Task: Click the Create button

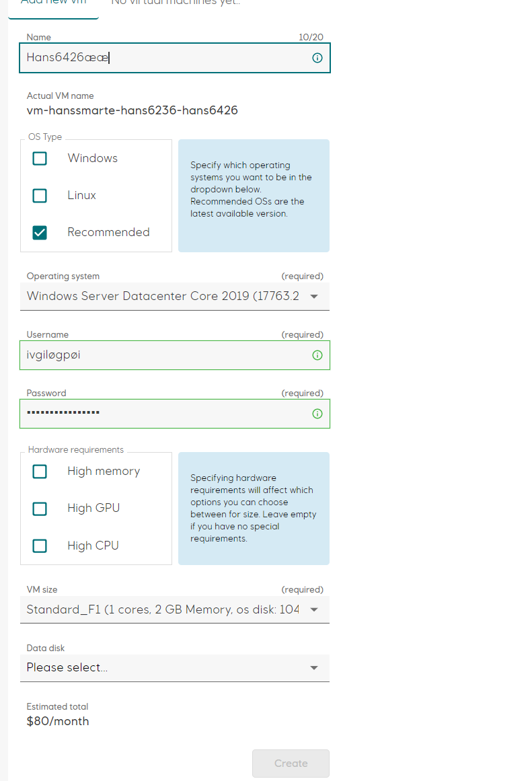Action: [291, 763]
